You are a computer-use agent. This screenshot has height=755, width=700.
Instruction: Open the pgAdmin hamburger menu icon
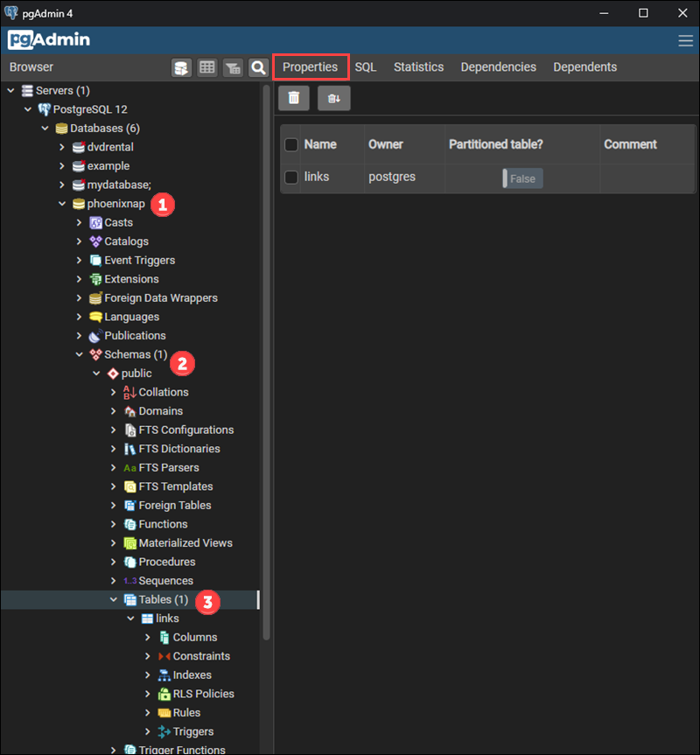point(683,39)
